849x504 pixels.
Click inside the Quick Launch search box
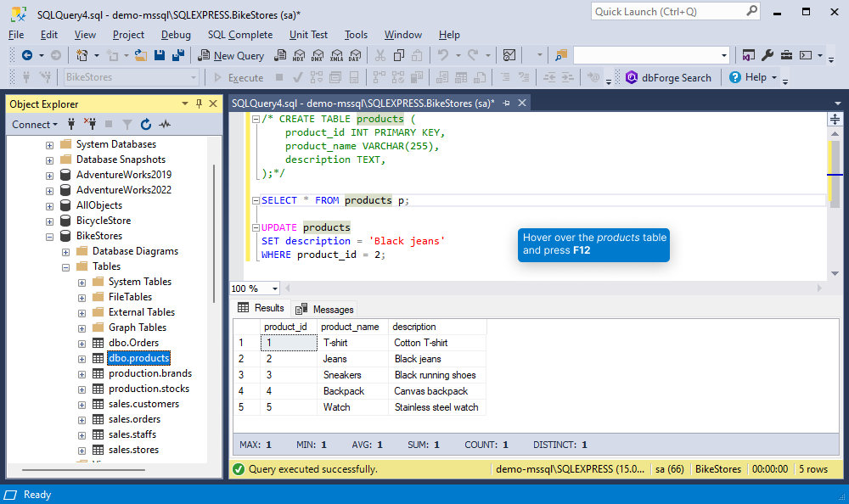point(671,11)
